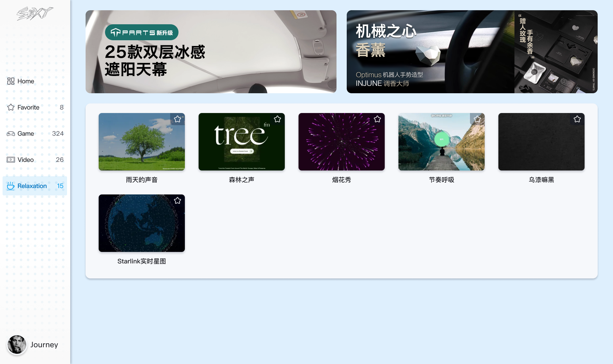Viewport: 613px width, 364px height.
Task: Click the Optimus 机器人手势造型 text
Action: pos(390,75)
